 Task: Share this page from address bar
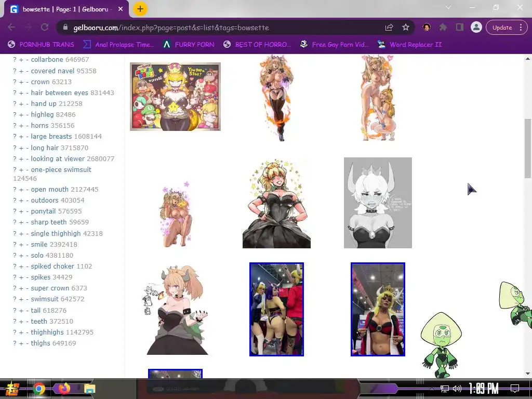(x=389, y=28)
